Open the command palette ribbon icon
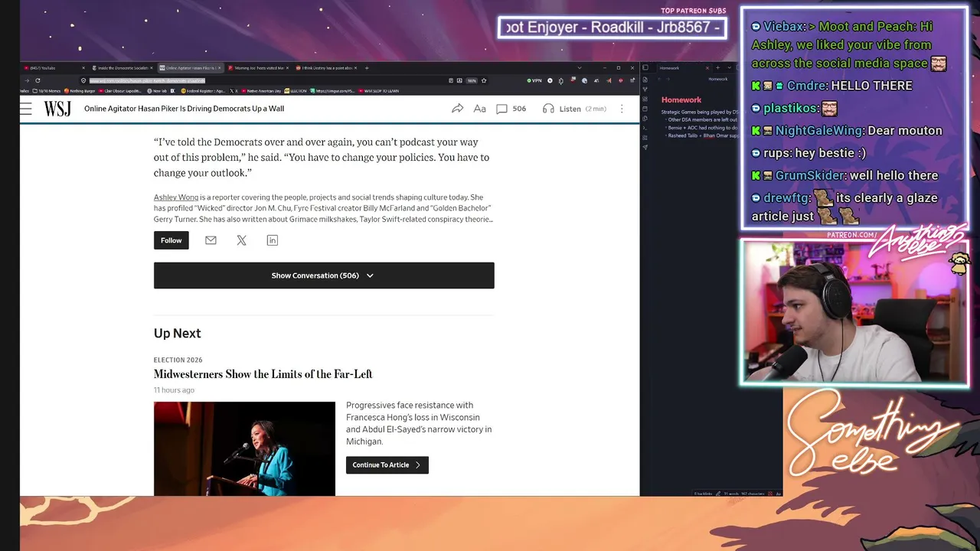This screenshot has height=551, width=980. point(645,128)
